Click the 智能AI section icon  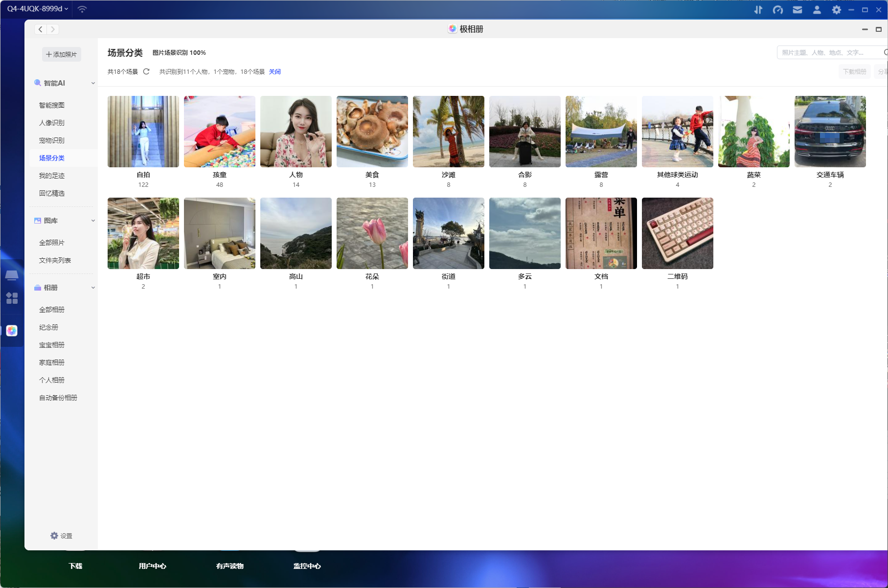(38, 83)
